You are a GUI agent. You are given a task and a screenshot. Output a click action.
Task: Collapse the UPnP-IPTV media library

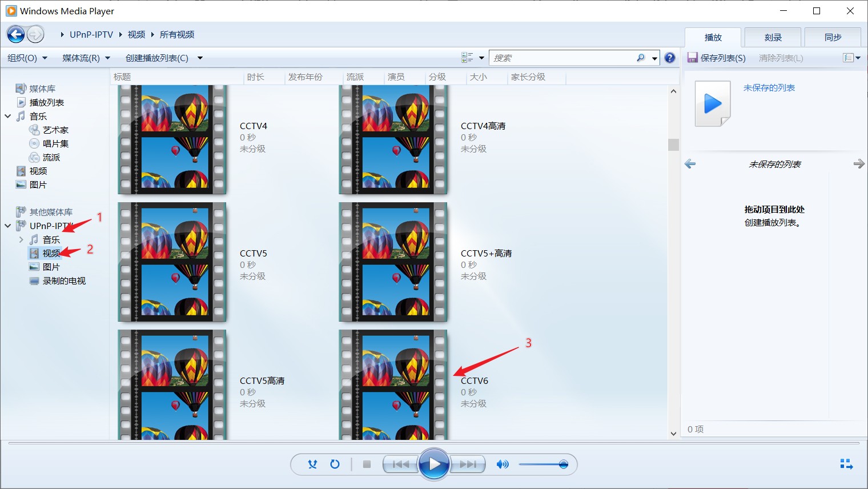pyautogui.click(x=7, y=226)
